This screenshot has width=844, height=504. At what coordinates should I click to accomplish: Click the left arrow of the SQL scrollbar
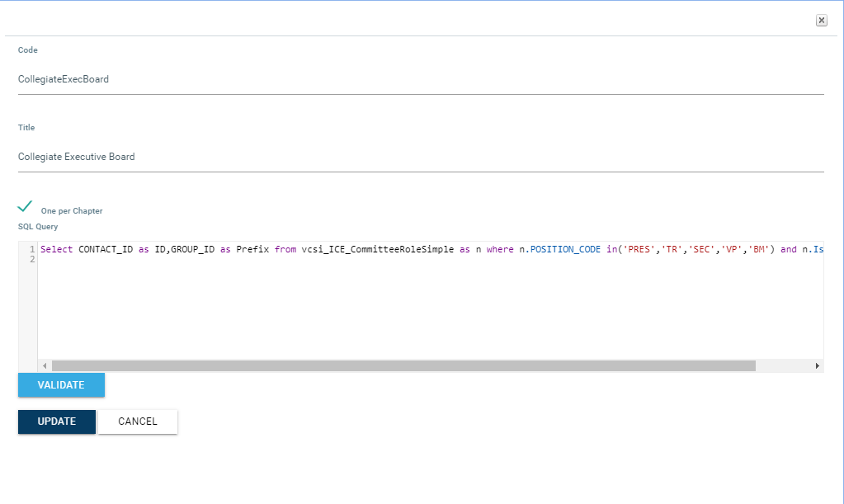(x=44, y=365)
